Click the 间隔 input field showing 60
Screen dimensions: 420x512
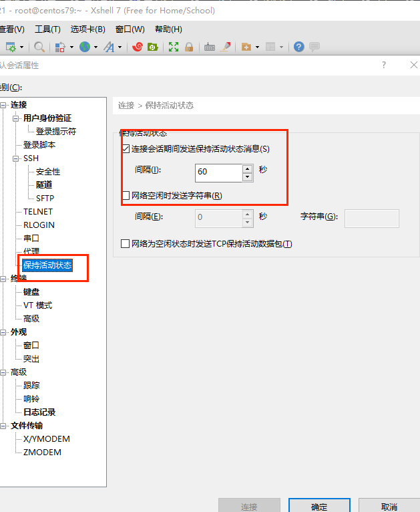coord(218,172)
